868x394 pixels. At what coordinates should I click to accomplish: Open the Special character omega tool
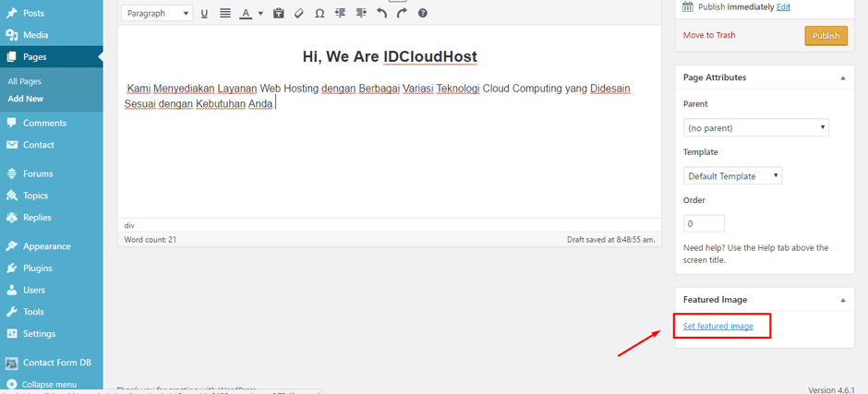pos(319,13)
